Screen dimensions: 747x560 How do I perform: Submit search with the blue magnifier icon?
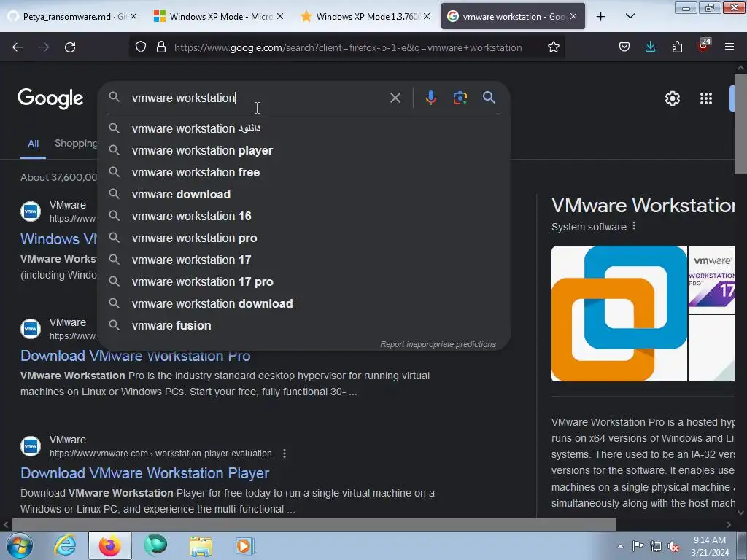tap(489, 98)
